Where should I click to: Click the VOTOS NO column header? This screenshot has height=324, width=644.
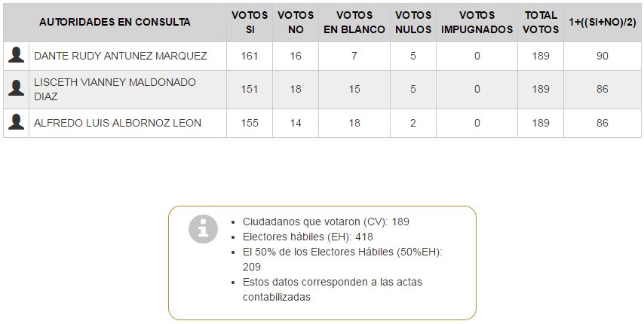(296, 22)
